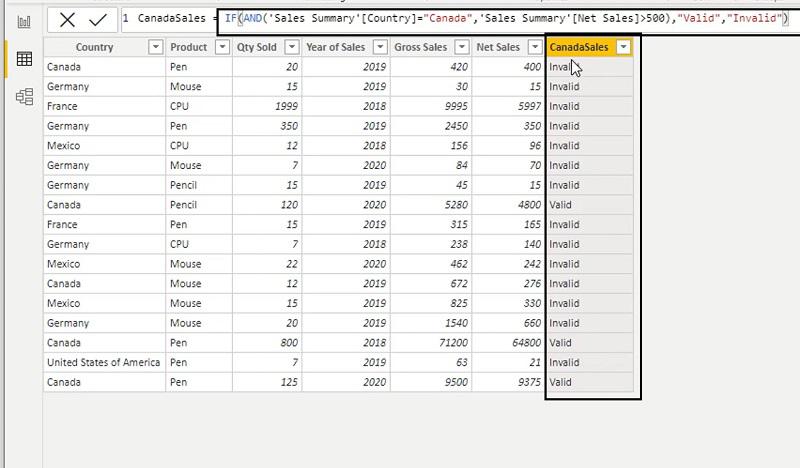800x468 pixels.
Task: Click the Net Sales value 242
Action: click(x=532, y=264)
